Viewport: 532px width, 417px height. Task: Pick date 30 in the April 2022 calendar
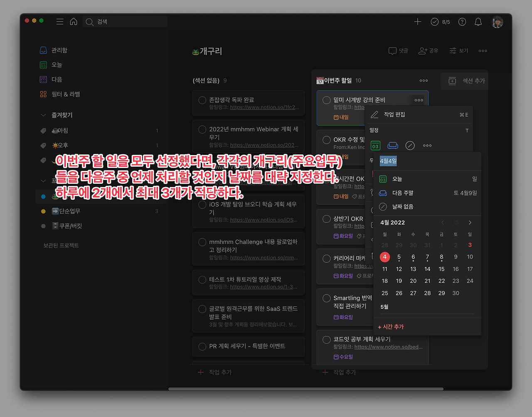456,293
